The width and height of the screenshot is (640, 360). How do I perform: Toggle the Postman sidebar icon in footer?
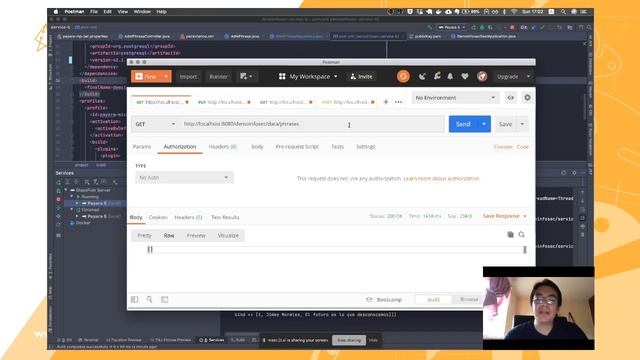pyautogui.click(x=134, y=300)
